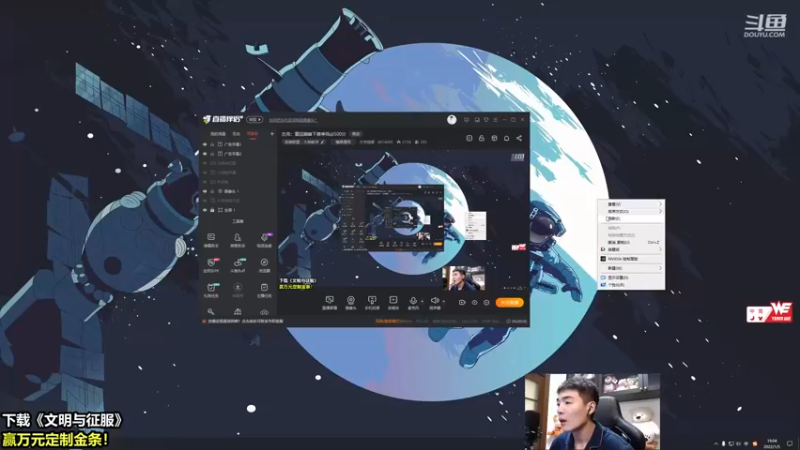
Task: Open the message bubble icon in the title bar
Action: [466, 120]
